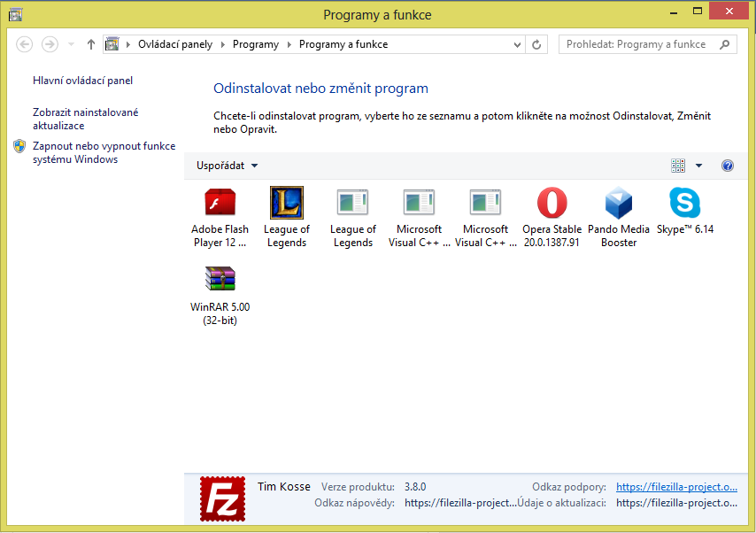The height and width of the screenshot is (533, 756).
Task: Click the Prohledat: Programy a funkce search field
Action: coord(647,44)
